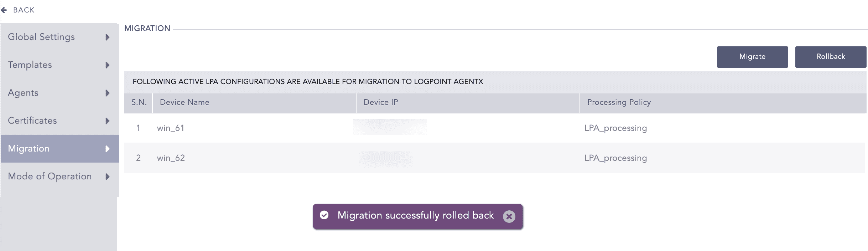Open the Global Settings menu

(41, 37)
